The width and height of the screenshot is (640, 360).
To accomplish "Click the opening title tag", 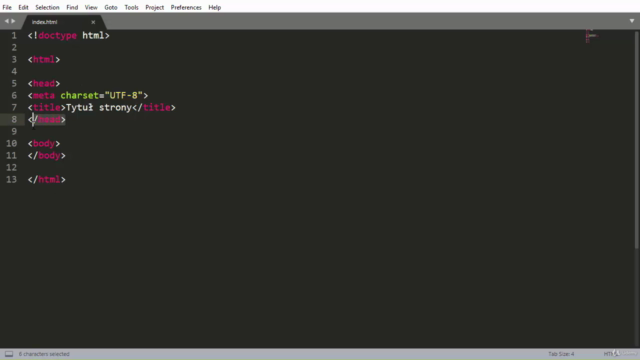I will 47,107.
